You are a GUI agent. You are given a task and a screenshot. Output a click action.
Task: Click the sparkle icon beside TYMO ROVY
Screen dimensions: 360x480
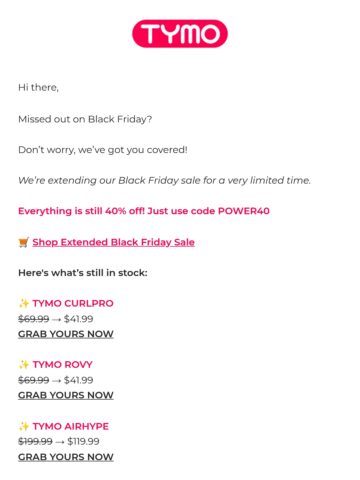(24, 364)
